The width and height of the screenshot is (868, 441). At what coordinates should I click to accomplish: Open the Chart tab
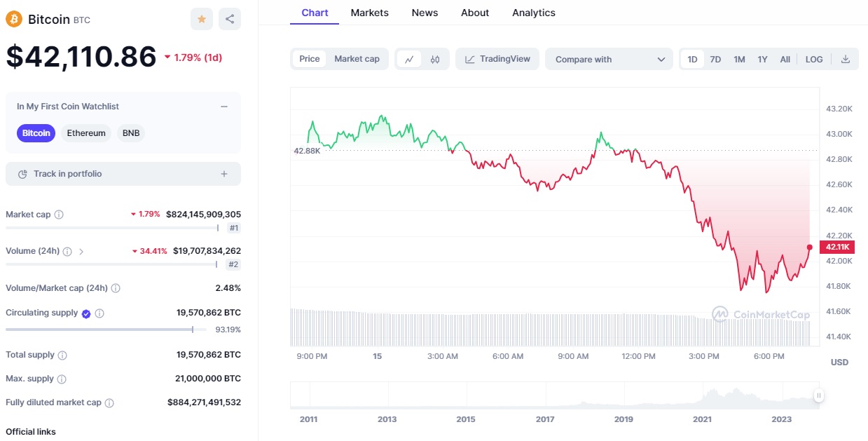tap(315, 13)
